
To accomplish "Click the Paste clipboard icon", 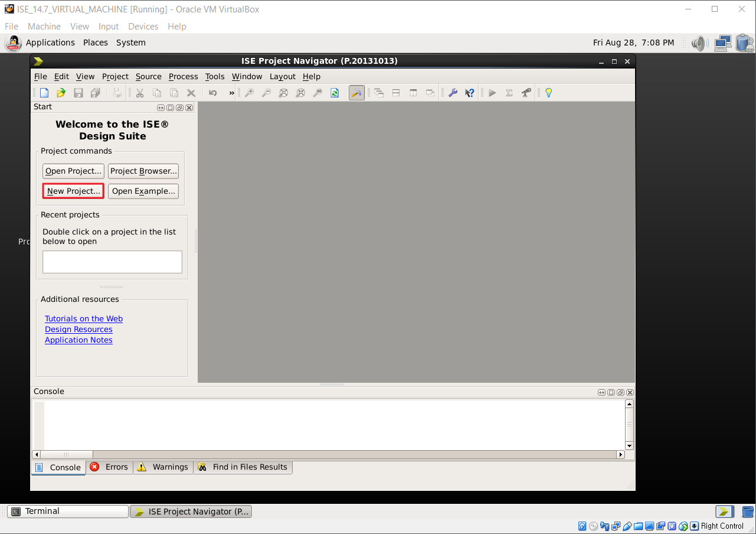I will click(174, 93).
